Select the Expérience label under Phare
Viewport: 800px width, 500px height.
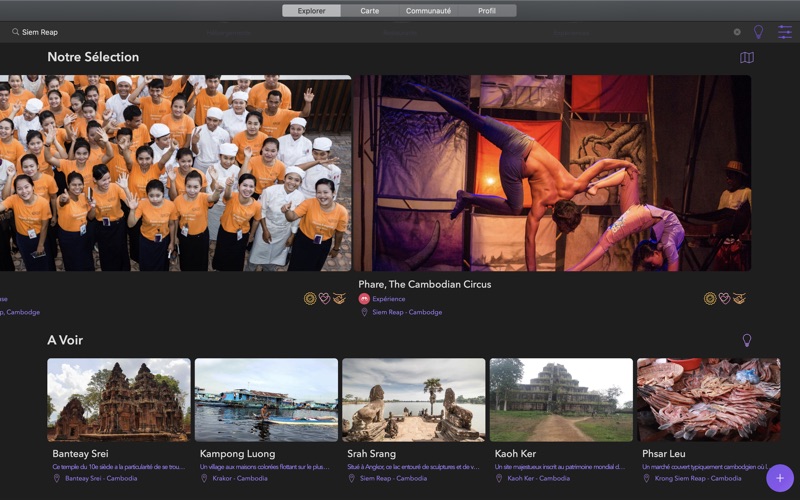point(389,299)
